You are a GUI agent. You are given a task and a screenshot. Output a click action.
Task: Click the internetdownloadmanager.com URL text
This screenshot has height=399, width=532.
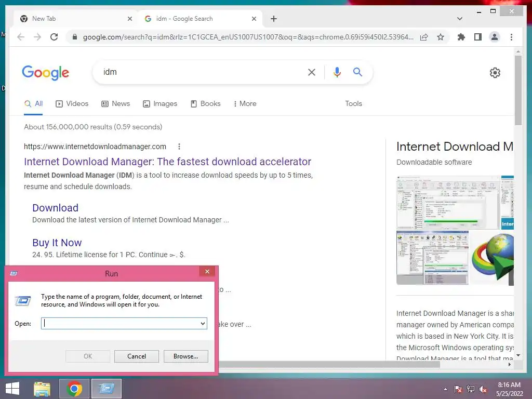95,147
